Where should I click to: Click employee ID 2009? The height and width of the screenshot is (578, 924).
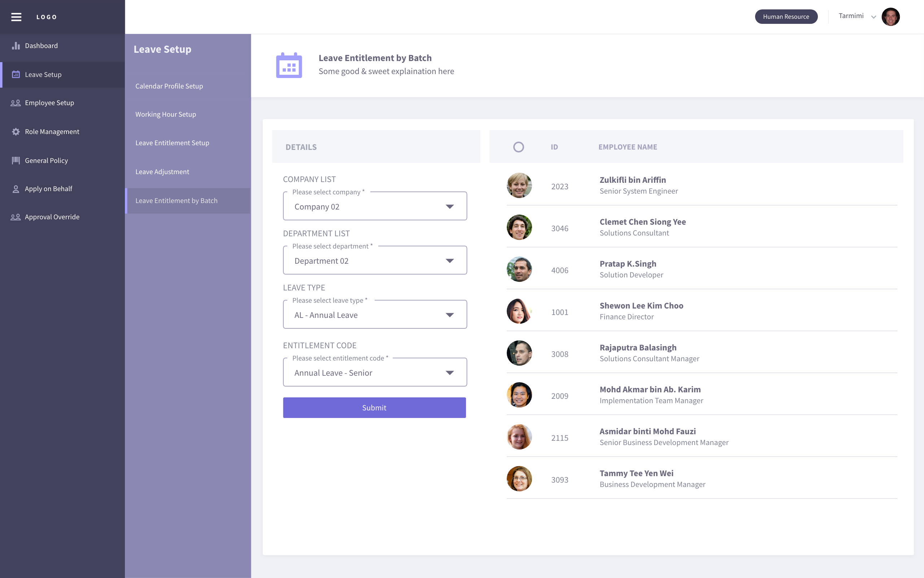pyautogui.click(x=560, y=396)
